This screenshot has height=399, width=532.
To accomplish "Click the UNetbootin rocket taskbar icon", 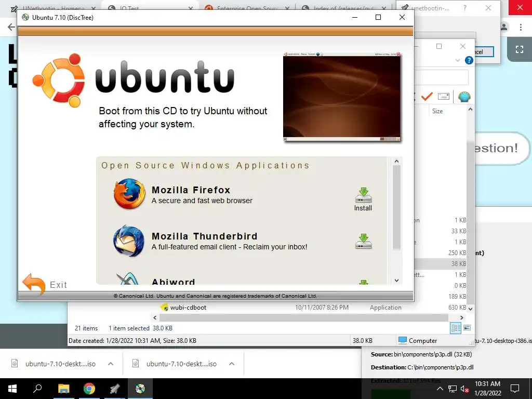I will coord(115,389).
